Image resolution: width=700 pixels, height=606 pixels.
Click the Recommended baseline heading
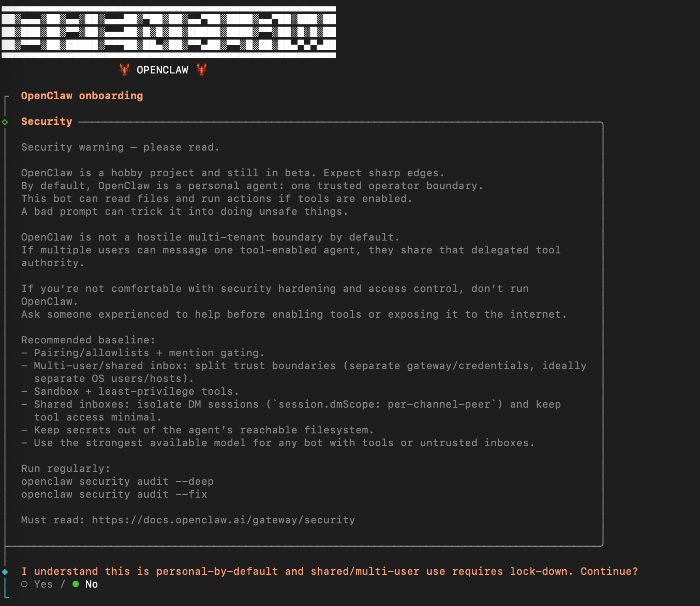(88, 340)
